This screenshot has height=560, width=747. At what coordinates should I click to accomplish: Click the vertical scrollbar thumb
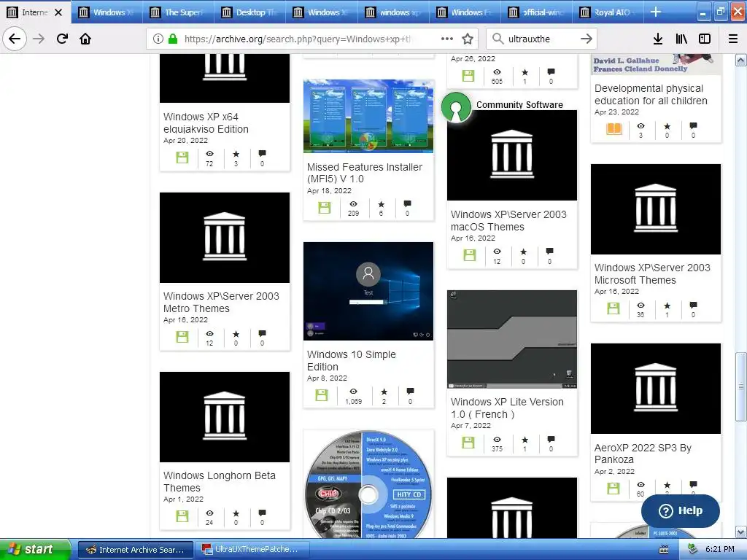point(740,386)
